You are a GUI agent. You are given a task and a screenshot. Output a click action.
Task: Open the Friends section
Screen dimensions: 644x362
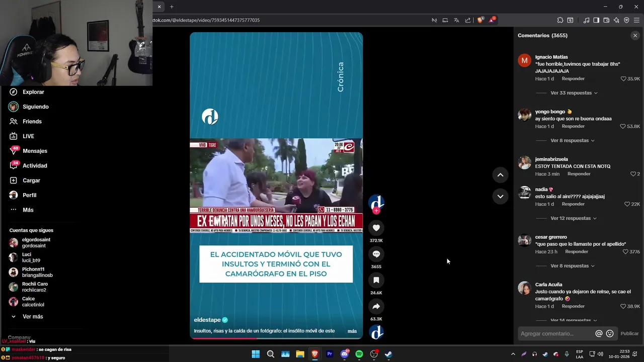tap(32, 121)
